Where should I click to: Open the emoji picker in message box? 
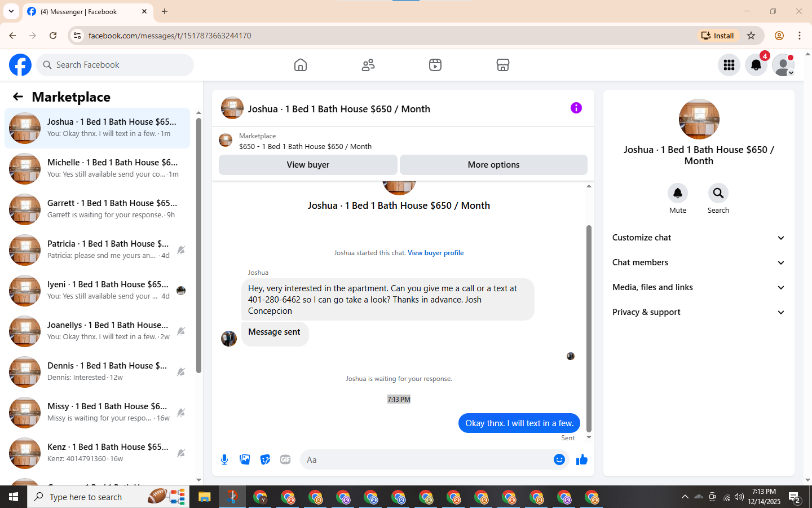click(x=559, y=459)
